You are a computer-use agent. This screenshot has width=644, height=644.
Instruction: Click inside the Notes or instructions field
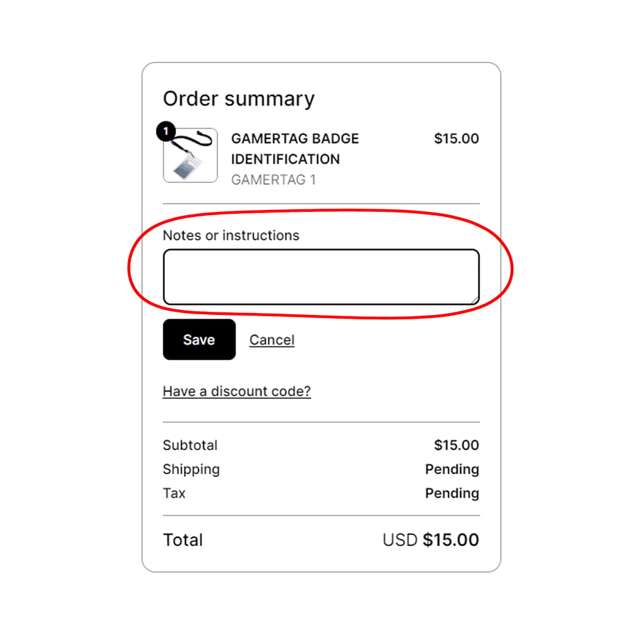pyautogui.click(x=321, y=277)
